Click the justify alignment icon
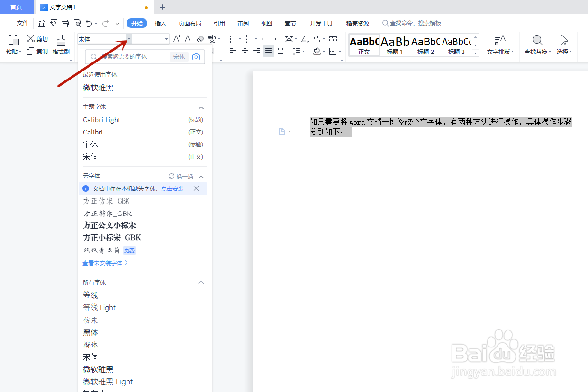The height and width of the screenshot is (392, 588). coord(269,51)
